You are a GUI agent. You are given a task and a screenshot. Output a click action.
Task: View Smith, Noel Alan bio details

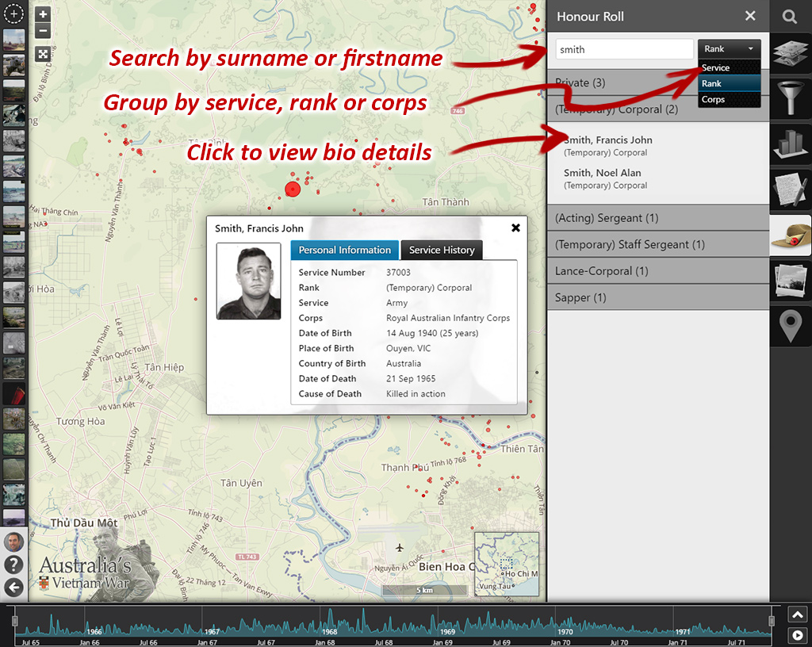603,173
